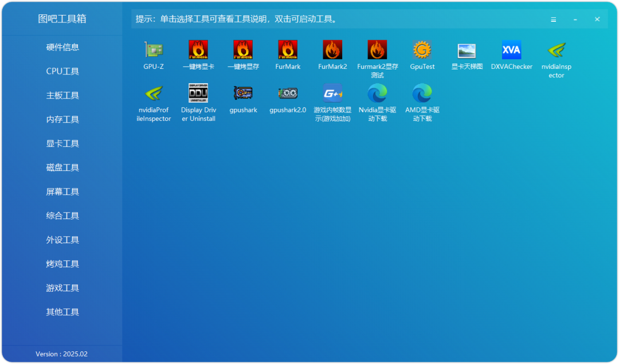Select the Display Driver Uninstaller DDU icon
The height and width of the screenshot is (364, 619).
click(x=198, y=93)
